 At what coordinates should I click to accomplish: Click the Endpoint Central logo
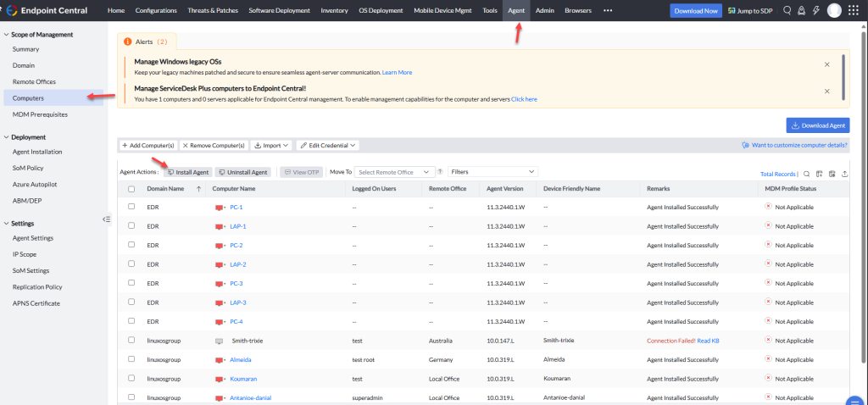(11, 10)
